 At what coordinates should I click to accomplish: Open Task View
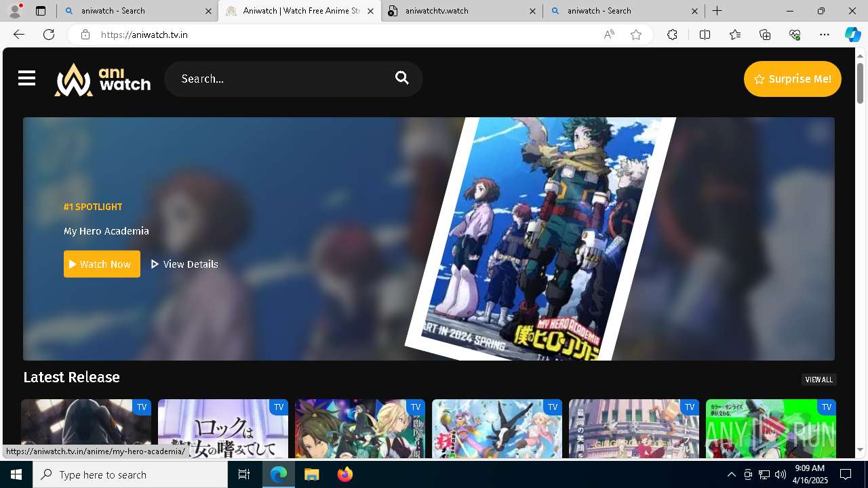tap(244, 474)
